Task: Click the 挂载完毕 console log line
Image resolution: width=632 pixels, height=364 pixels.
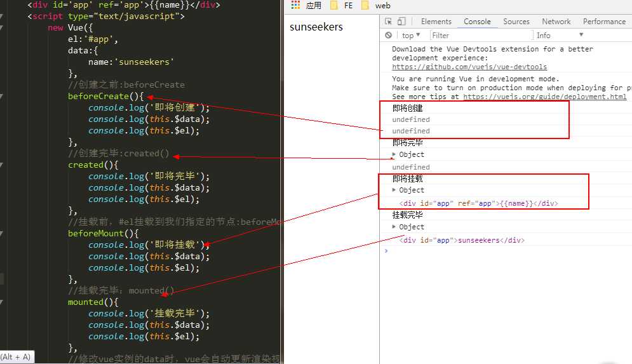Action: (408, 215)
